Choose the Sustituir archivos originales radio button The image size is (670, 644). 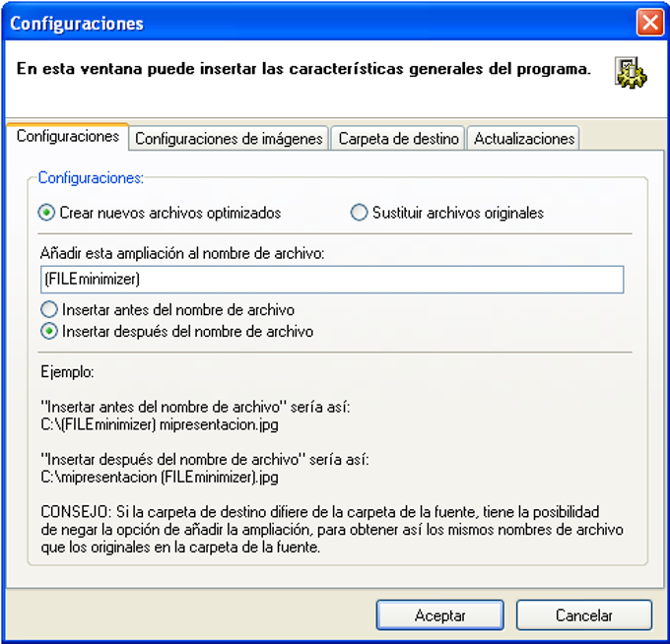pyautogui.click(x=359, y=213)
